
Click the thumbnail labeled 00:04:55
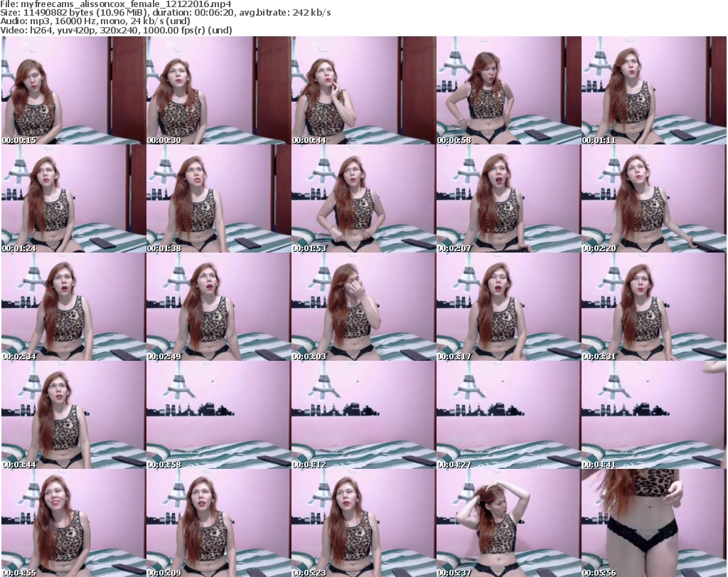(x=73, y=523)
